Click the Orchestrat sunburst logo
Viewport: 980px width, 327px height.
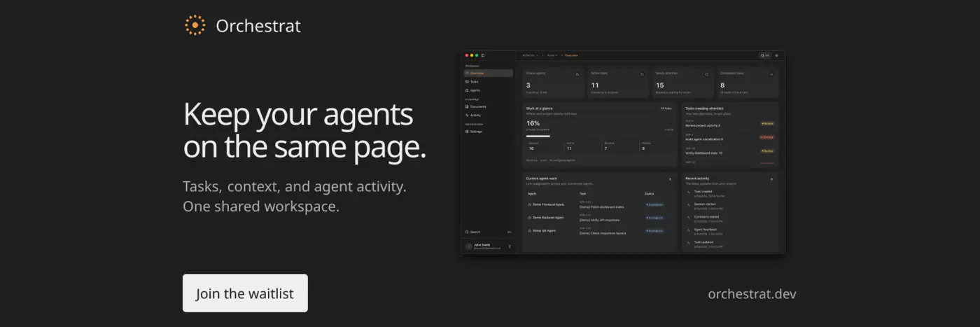pos(195,26)
